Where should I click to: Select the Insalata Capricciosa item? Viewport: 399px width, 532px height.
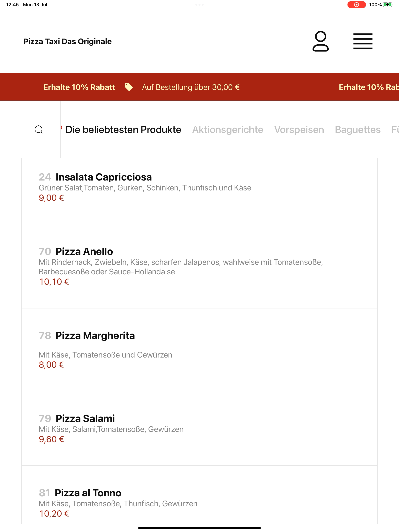pyautogui.click(x=199, y=191)
